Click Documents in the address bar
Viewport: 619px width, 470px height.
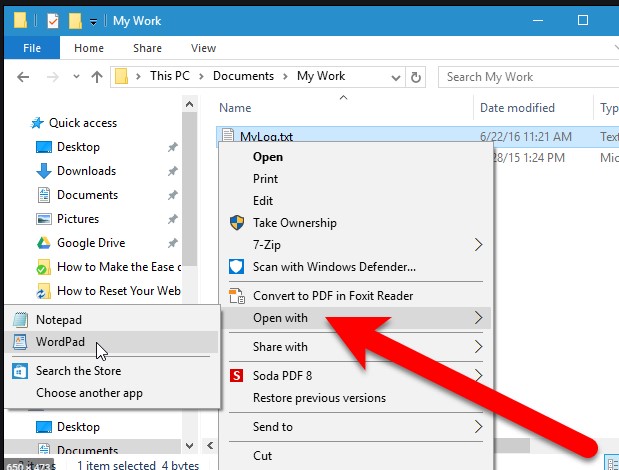pyautogui.click(x=243, y=76)
